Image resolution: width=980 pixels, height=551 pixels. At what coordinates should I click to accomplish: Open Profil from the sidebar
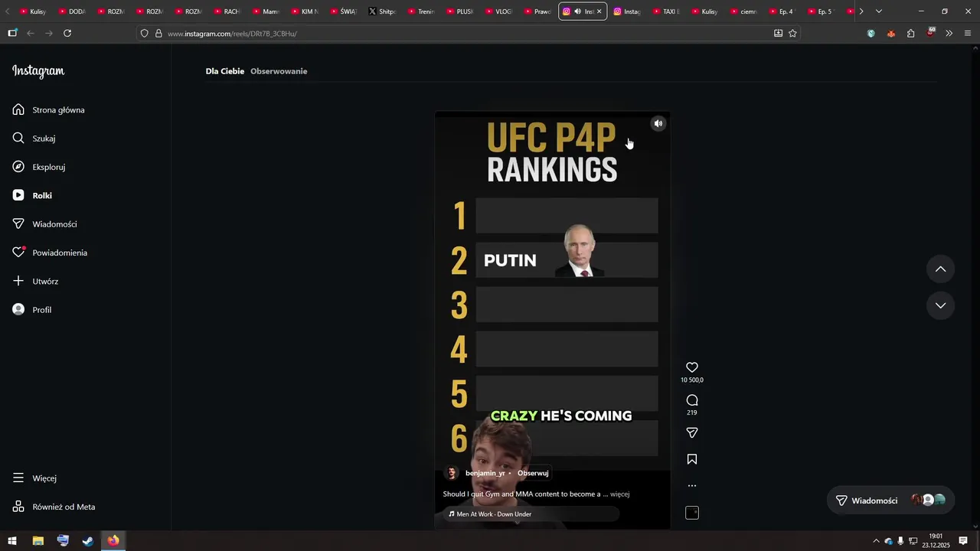click(x=32, y=310)
